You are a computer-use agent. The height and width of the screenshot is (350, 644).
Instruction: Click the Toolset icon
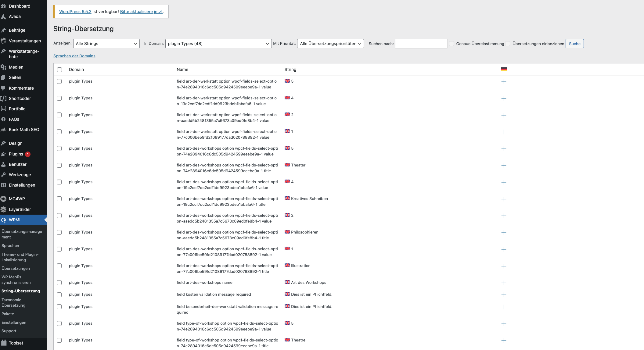coord(4,343)
